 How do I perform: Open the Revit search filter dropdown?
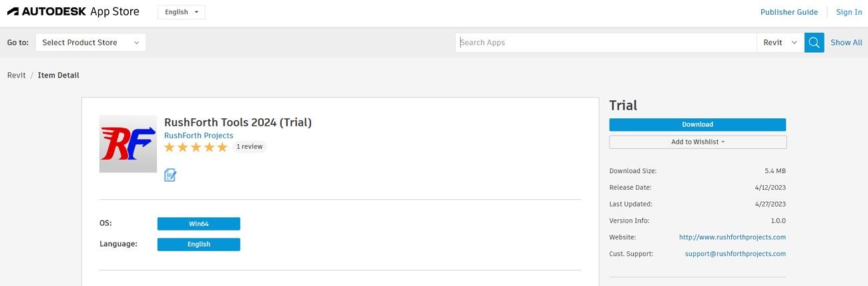tap(780, 43)
